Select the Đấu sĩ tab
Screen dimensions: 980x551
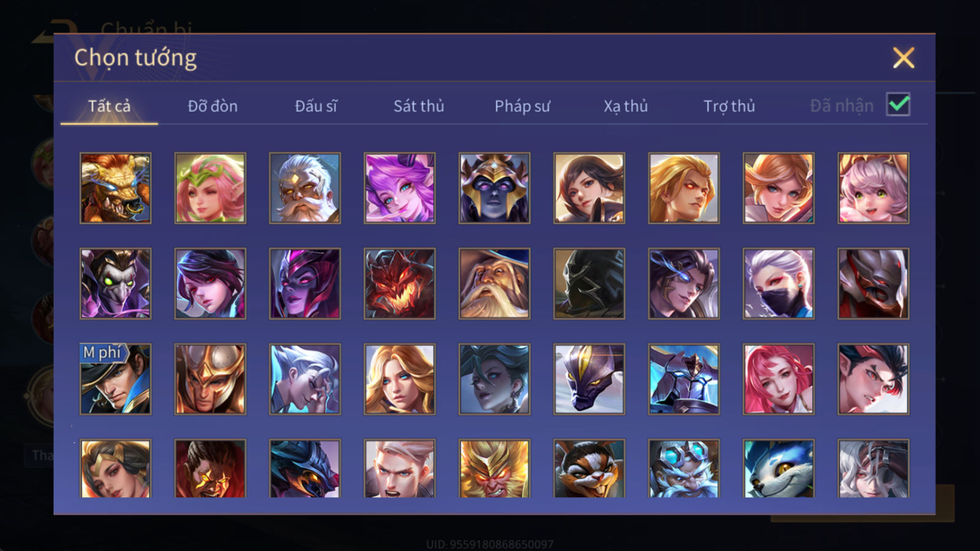pyautogui.click(x=315, y=106)
